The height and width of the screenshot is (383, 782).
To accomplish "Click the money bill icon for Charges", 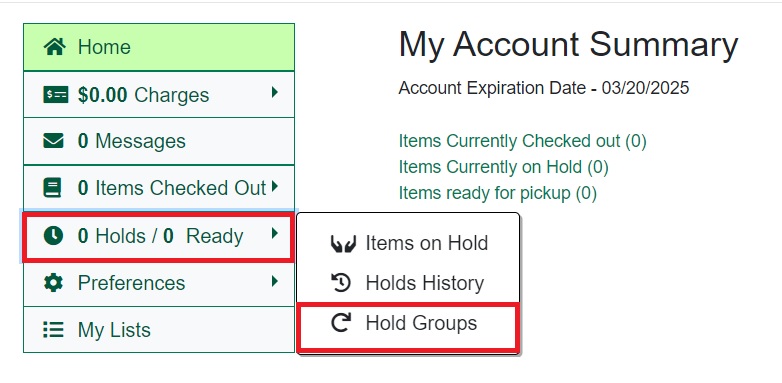I will [55, 94].
